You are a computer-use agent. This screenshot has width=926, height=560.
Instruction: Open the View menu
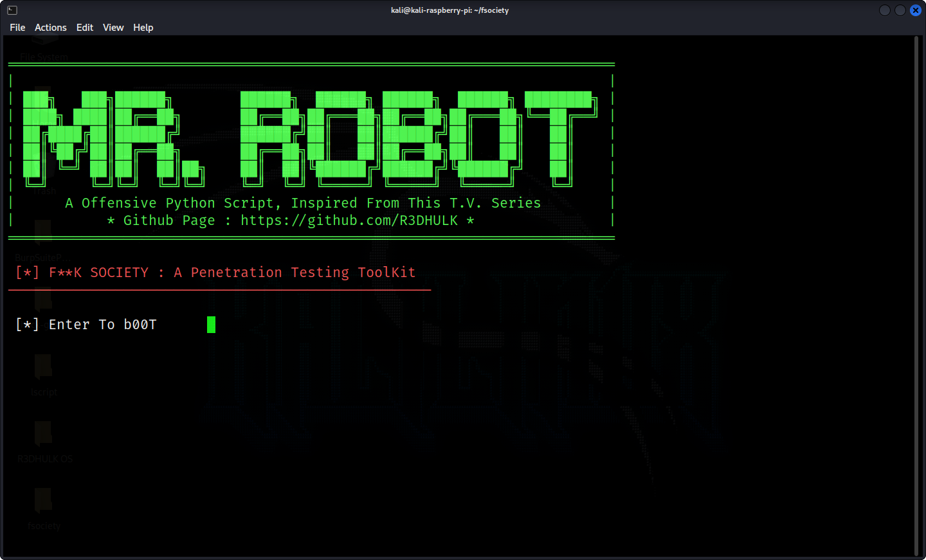[113, 28]
